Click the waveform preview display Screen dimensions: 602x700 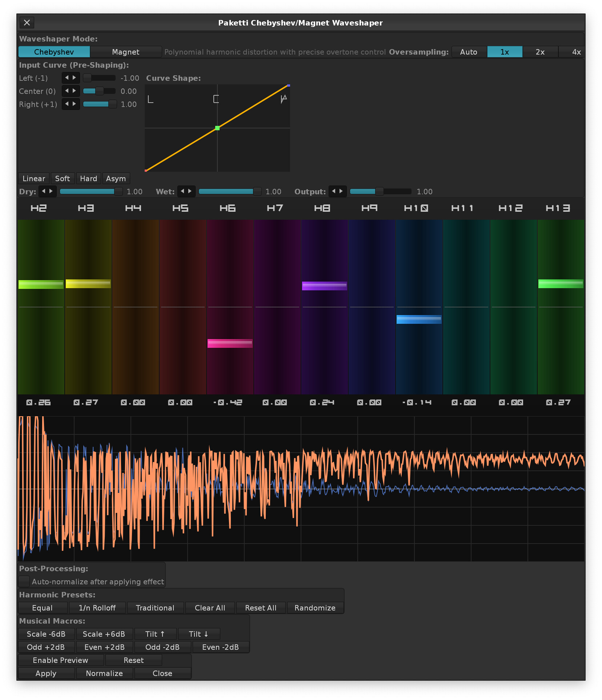[301, 489]
